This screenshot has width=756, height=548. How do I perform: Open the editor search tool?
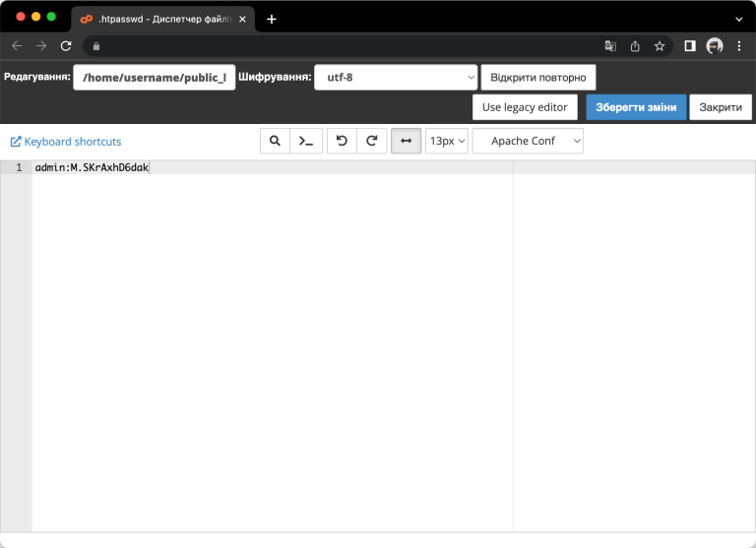[x=275, y=141]
